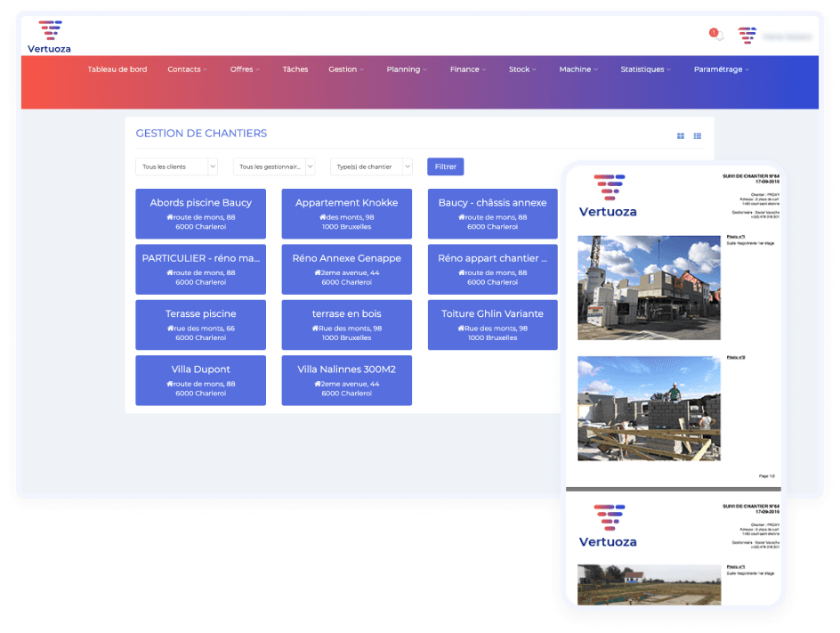This screenshot has height=633, width=840.
Task: Open the 'Abords piscine Baucy' project card
Action: click(200, 214)
